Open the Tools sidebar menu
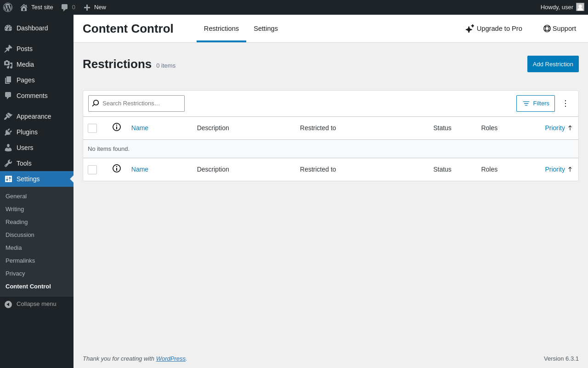Screen dimensions: 588x368 [24, 163]
